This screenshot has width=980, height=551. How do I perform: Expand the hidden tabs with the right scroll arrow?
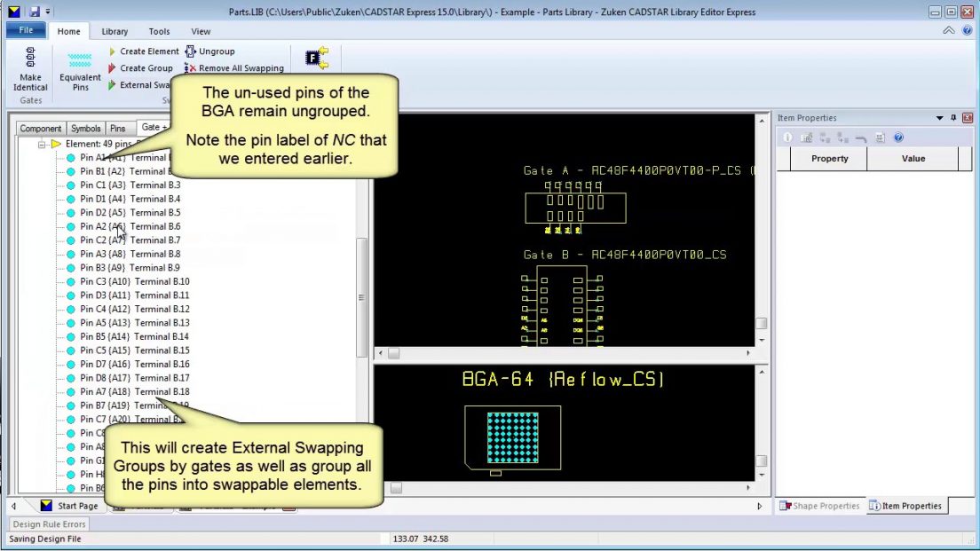[759, 504]
